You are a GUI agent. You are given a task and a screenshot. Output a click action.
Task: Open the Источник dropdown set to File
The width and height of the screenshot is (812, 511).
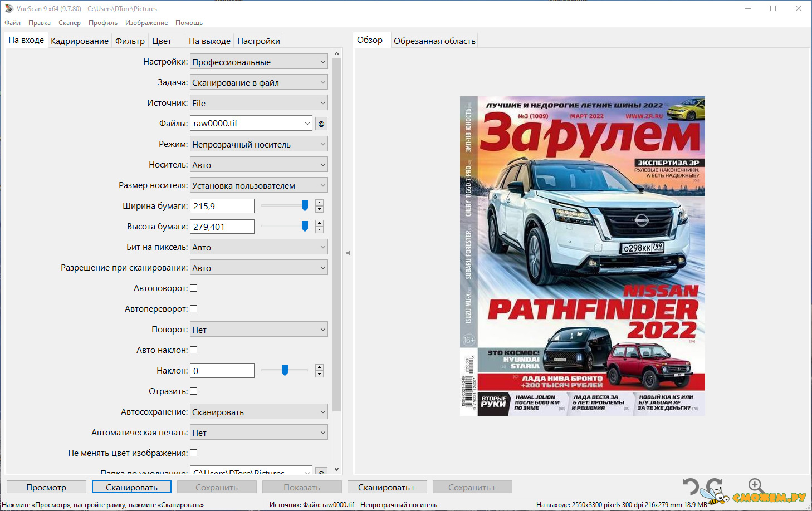tap(259, 103)
